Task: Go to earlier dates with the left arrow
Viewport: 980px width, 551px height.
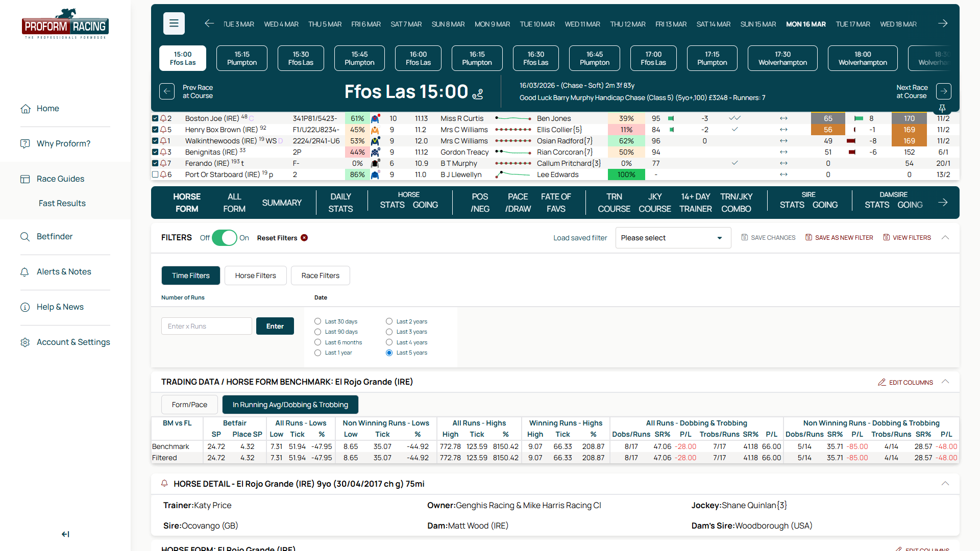Action: (x=209, y=23)
